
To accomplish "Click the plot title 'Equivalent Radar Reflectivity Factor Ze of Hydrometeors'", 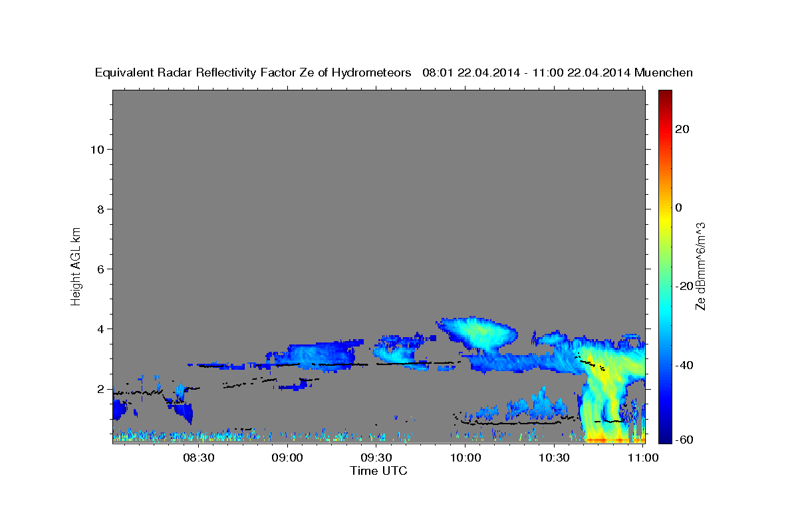I will (x=253, y=73).
